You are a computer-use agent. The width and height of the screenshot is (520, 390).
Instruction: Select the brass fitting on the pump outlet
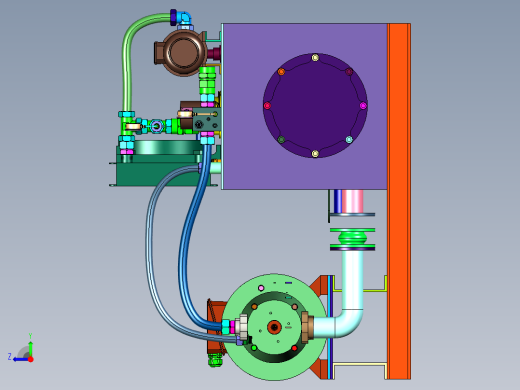[307, 327]
